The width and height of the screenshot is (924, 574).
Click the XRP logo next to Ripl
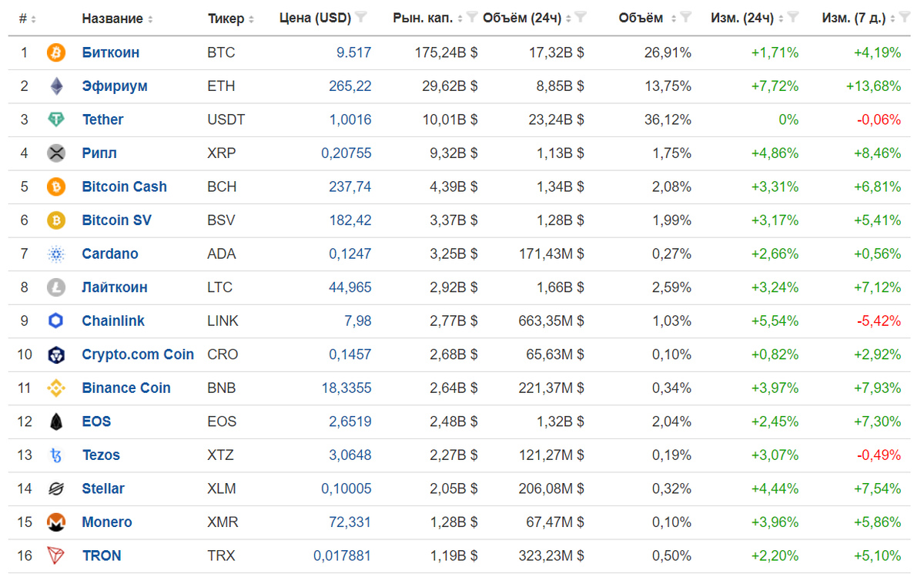point(55,153)
